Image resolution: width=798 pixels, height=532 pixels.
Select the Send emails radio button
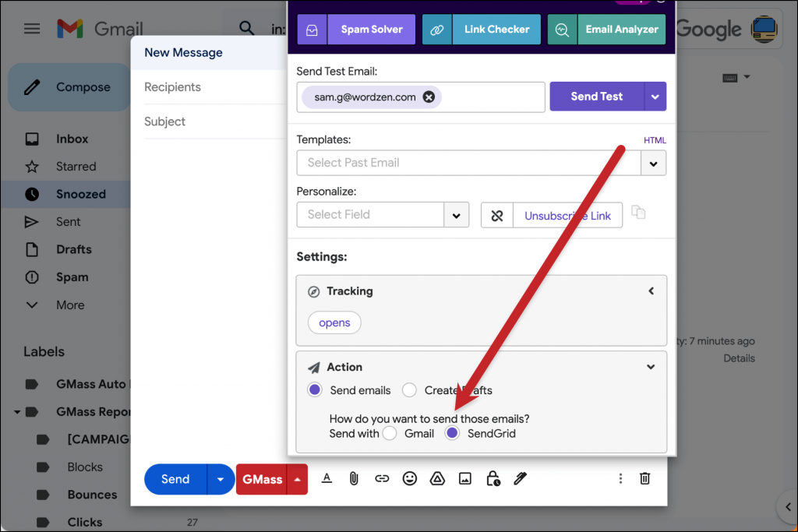tap(315, 390)
